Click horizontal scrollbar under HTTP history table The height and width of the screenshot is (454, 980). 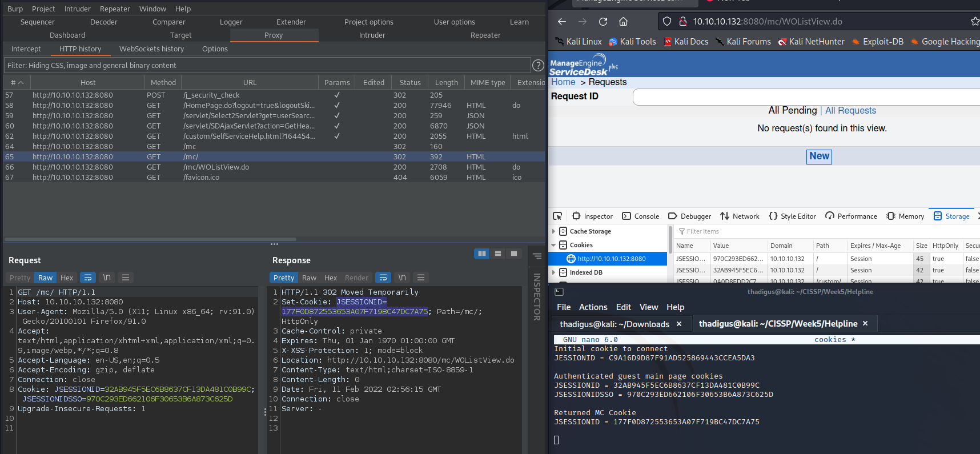coord(151,239)
